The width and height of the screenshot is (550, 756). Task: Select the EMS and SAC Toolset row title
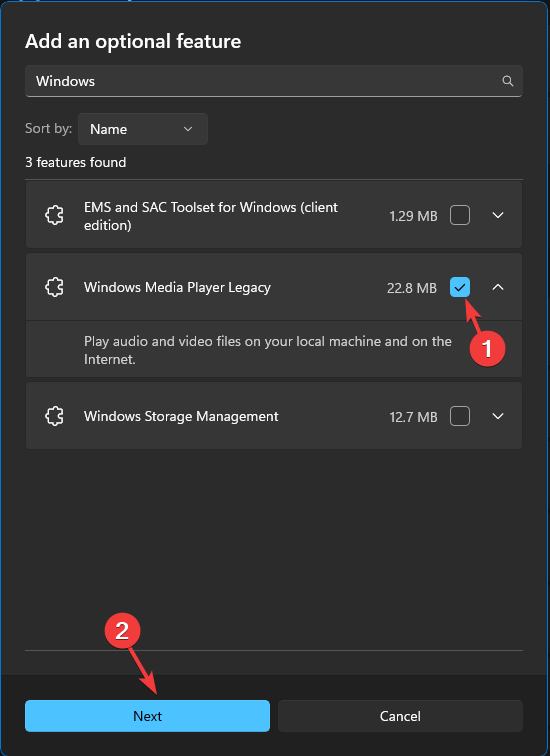click(211, 216)
